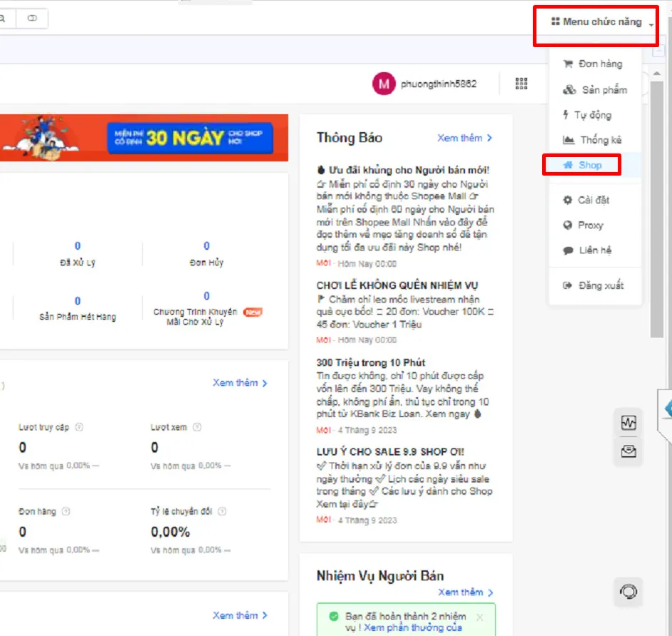Click the chart icon beside Thống kê
Viewport: 672px width, 636px height.
click(x=569, y=140)
